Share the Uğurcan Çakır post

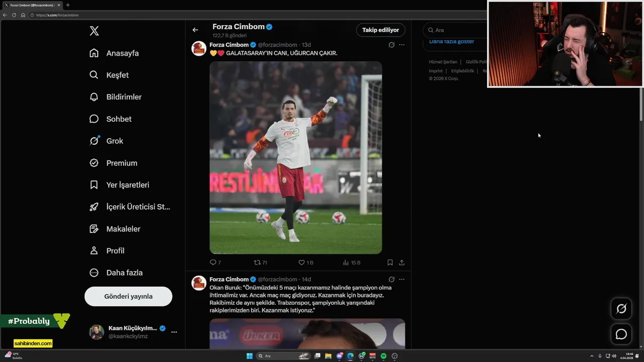(x=401, y=262)
